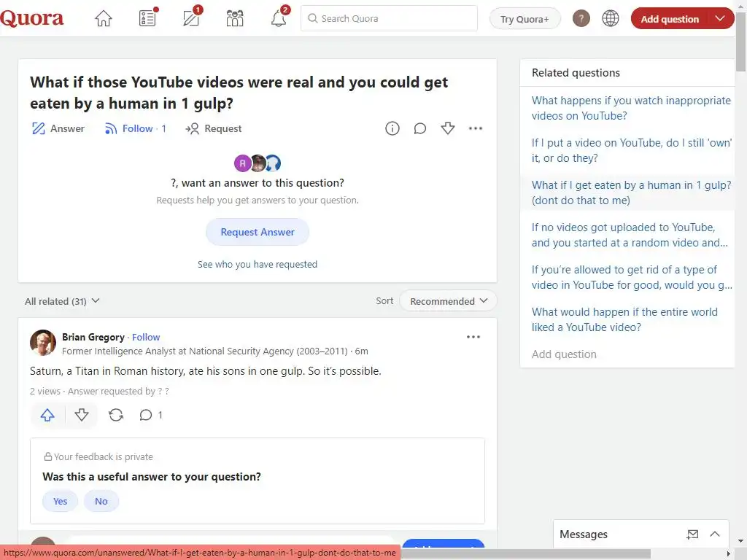Open Brian Gregory's profile name
This screenshot has height=560, width=747.
pos(93,337)
